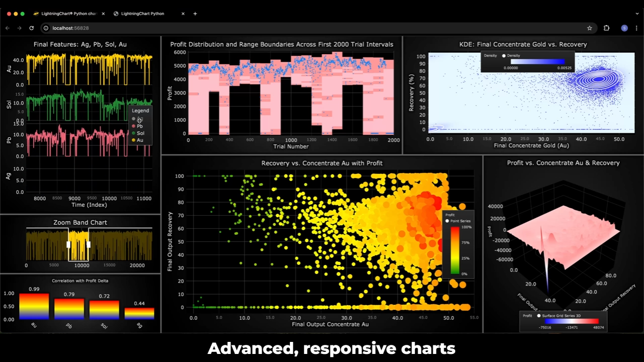Toggle the Pb series in Legend
The height and width of the screenshot is (362, 644).
pyautogui.click(x=137, y=126)
